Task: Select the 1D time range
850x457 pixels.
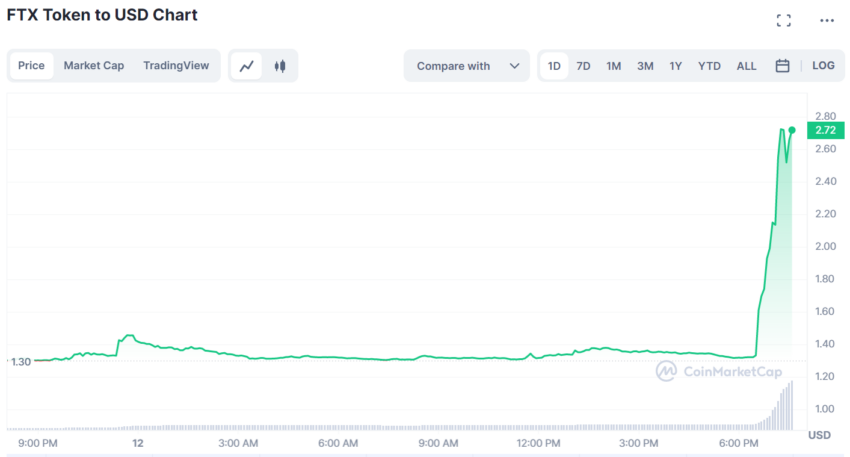Action: pyautogui.click(x=554, y=66)
